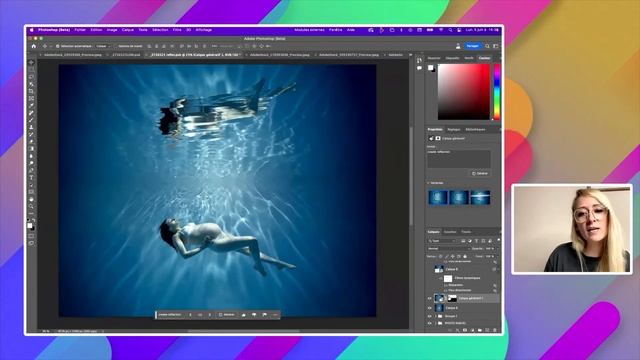This screenshot has width=640, height=360.
Task: Go to previous variation arrow in contextual bar
Action: 190,315
